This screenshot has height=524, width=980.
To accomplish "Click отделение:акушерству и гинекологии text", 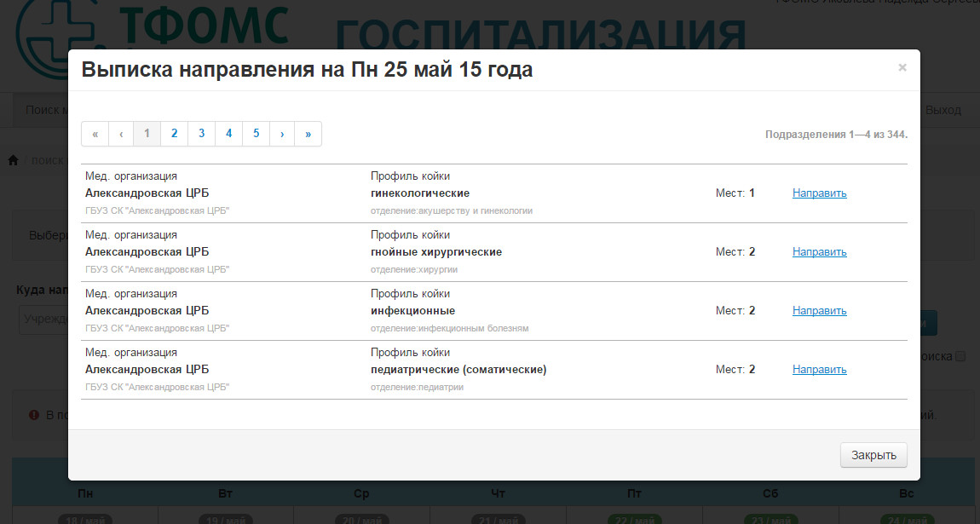I will point(452,210).
